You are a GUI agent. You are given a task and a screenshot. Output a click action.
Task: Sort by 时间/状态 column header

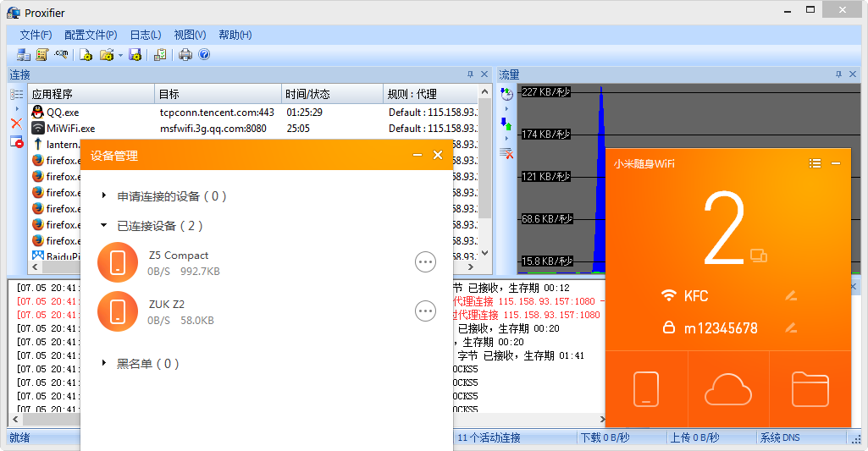[332, 94]
